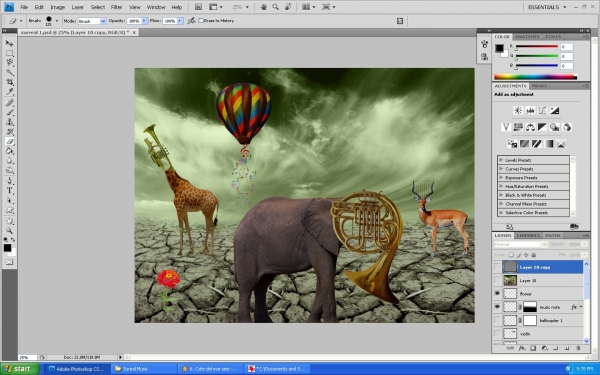Pick a color from the spectrum ramp

[x=535, y=77]
